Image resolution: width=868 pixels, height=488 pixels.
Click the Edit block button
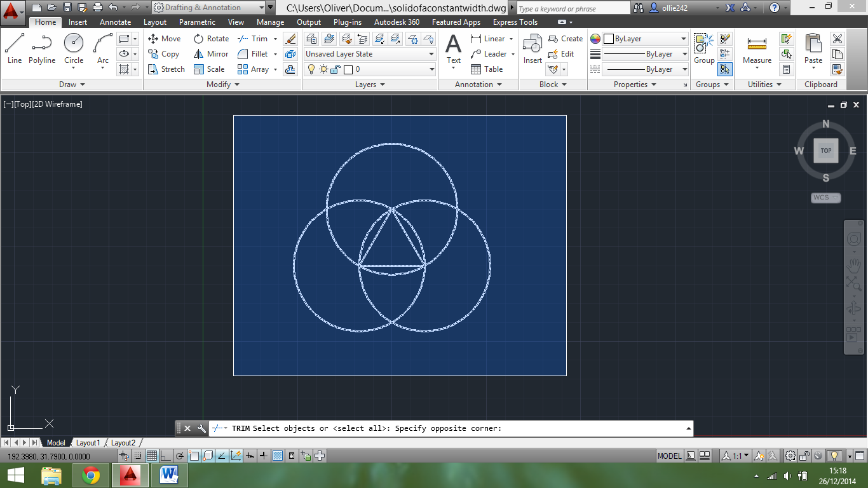pyautogui.click(x=561, y=54)
